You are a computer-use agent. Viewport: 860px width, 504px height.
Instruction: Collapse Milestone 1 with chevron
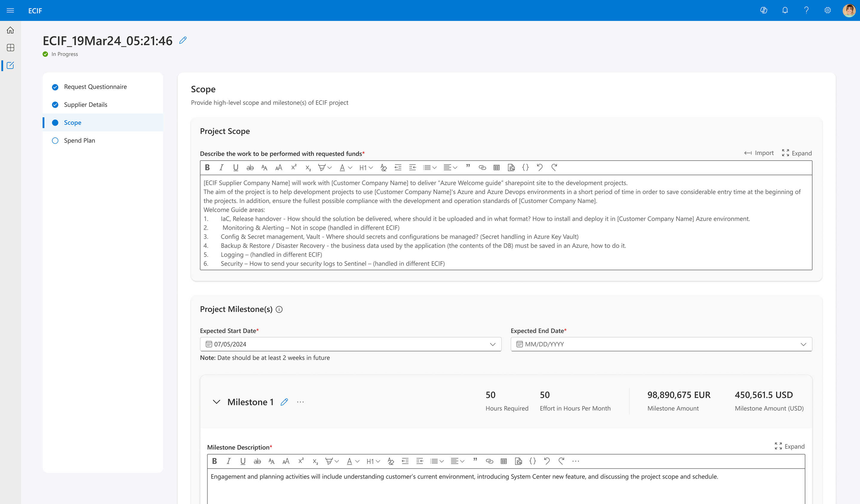[216, 402]
